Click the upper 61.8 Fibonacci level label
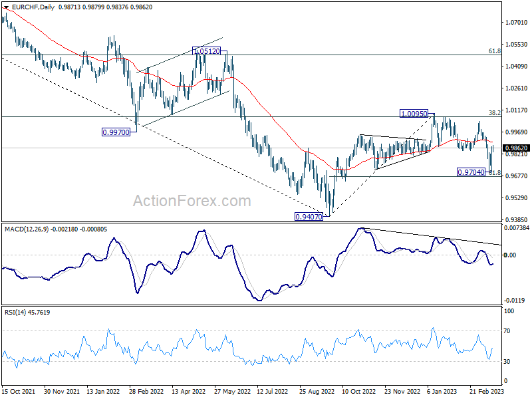532x399 pixels. coord(494,51)
